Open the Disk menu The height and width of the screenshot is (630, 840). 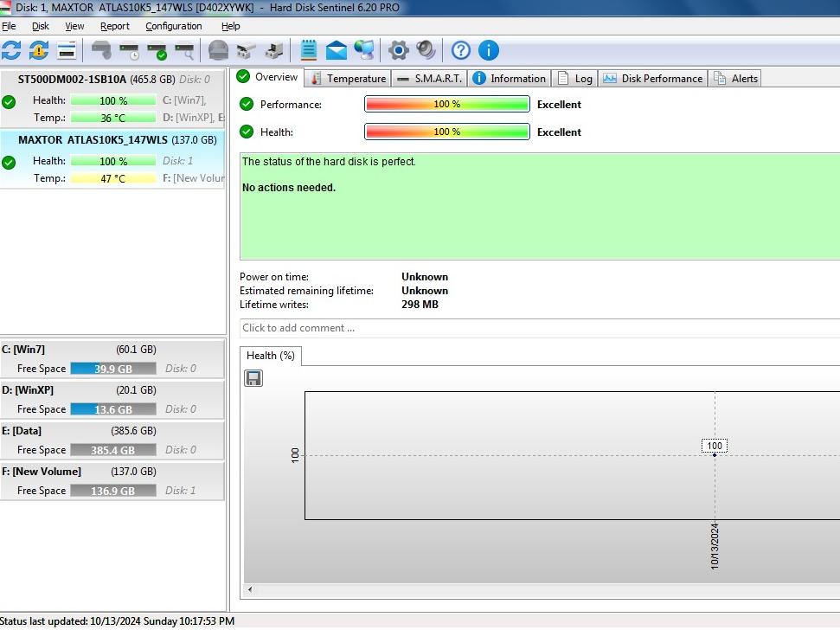pos(40,26)
